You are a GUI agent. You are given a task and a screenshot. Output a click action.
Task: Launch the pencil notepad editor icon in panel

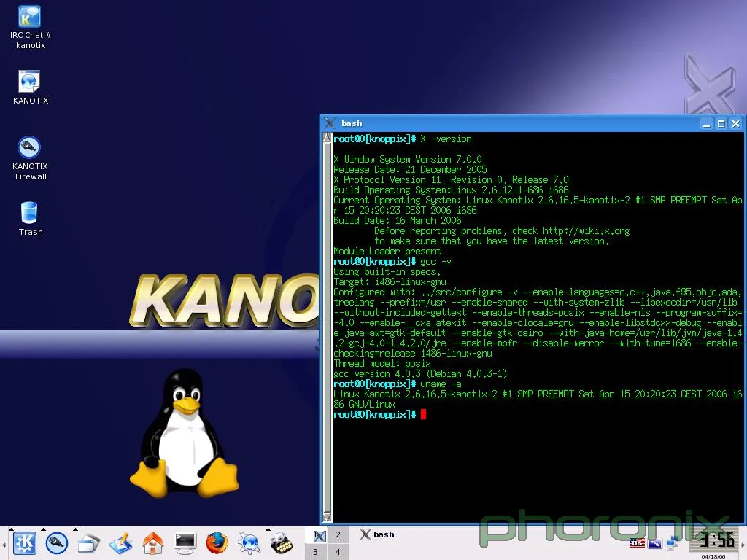[121, 543]
